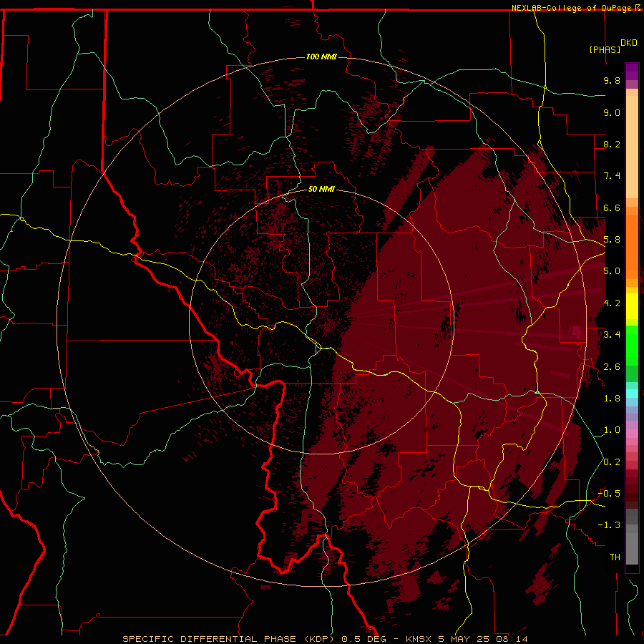Click the bright green segment of the color scale
The height and width of the screenshot is (644, 644).
point(632,345)
